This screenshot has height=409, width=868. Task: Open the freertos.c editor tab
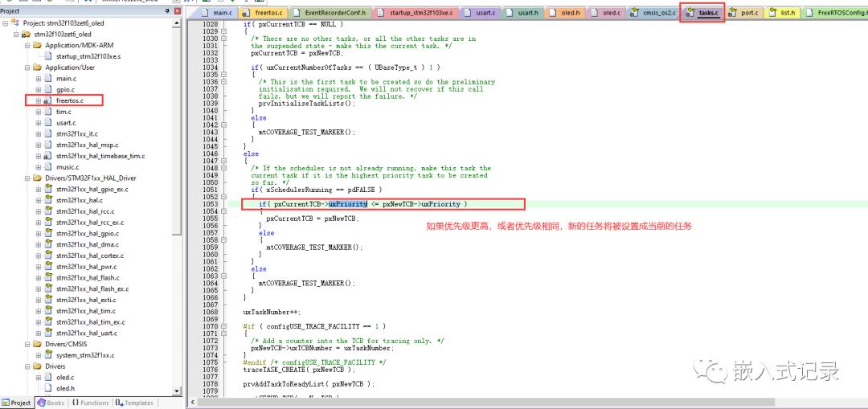[x=262, y=12]
